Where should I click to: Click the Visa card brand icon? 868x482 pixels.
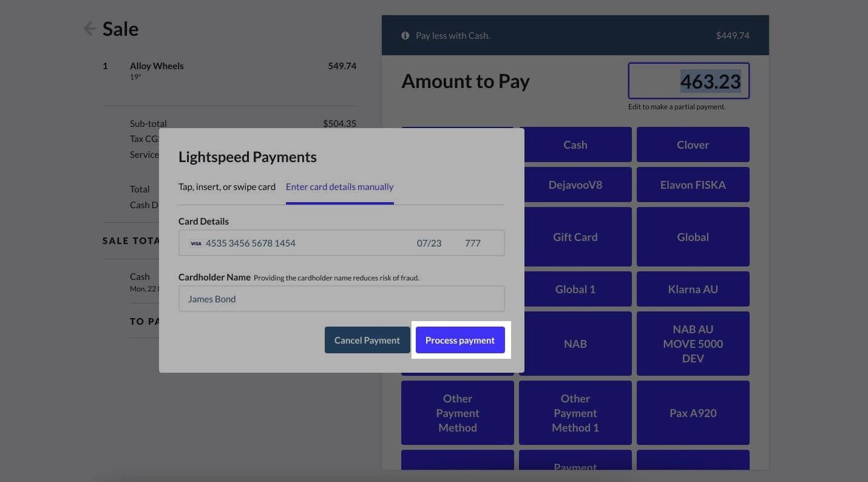(x=195, y=243)
